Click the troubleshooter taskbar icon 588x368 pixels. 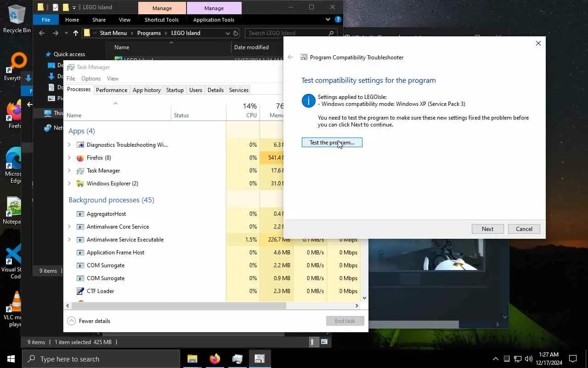click(x=260, y=359)
